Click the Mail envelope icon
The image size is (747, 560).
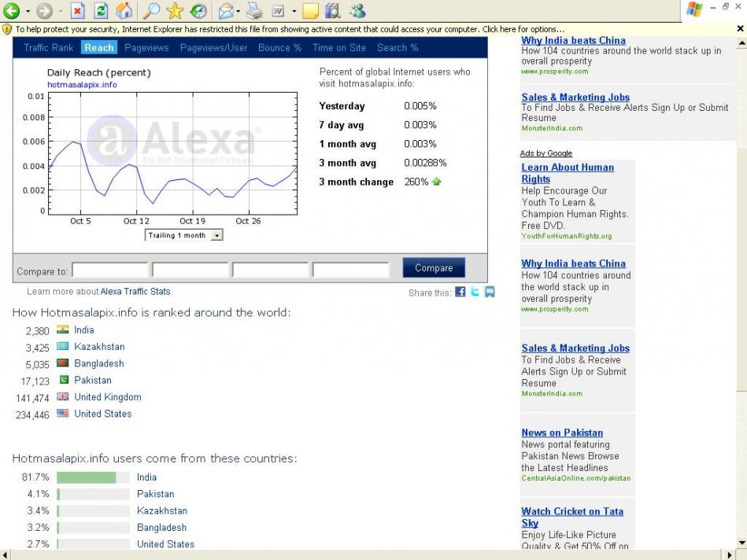pos(227,10)
